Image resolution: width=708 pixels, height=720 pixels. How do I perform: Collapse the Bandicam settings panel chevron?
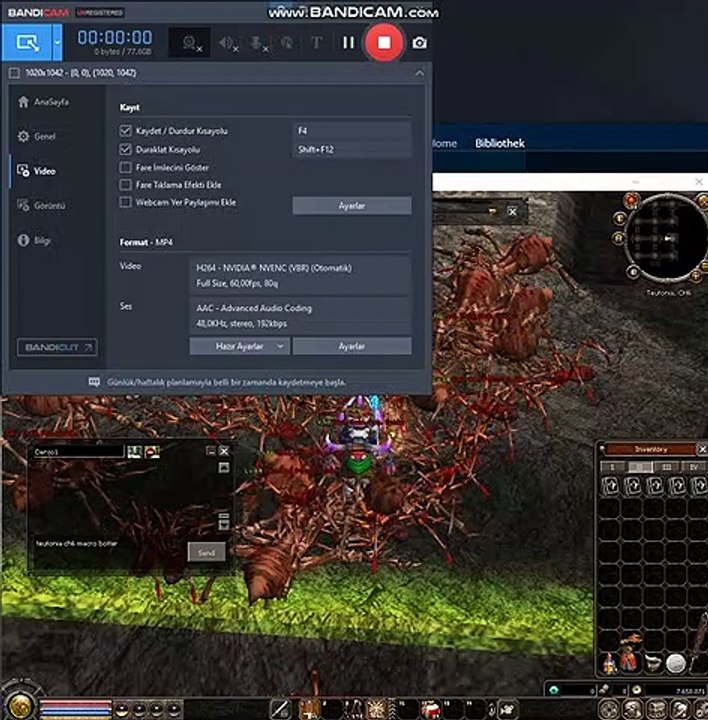pyautogui.click(x=420, y=73)
